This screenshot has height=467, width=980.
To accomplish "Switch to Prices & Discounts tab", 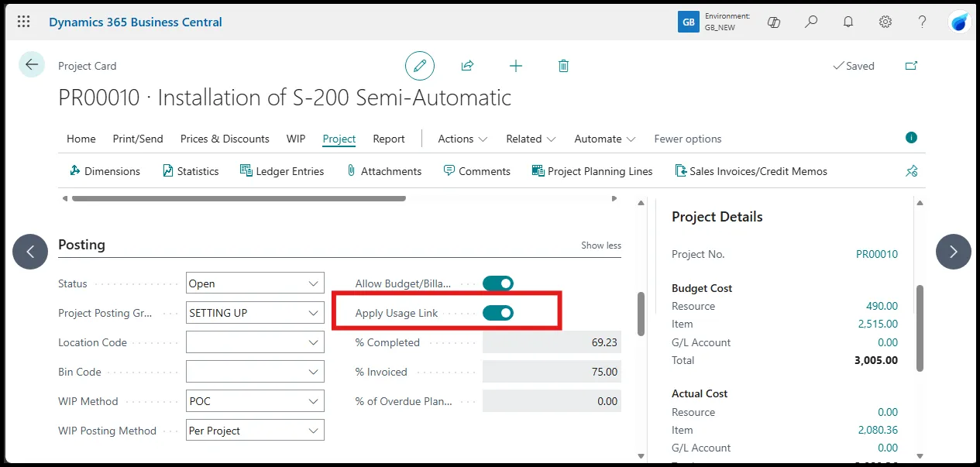I will coord(225,139).
